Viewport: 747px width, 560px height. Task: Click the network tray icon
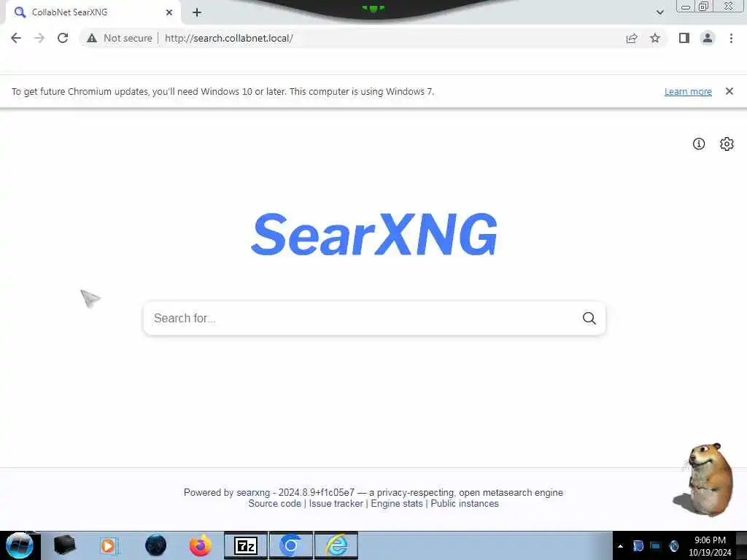tap(656, 546)
